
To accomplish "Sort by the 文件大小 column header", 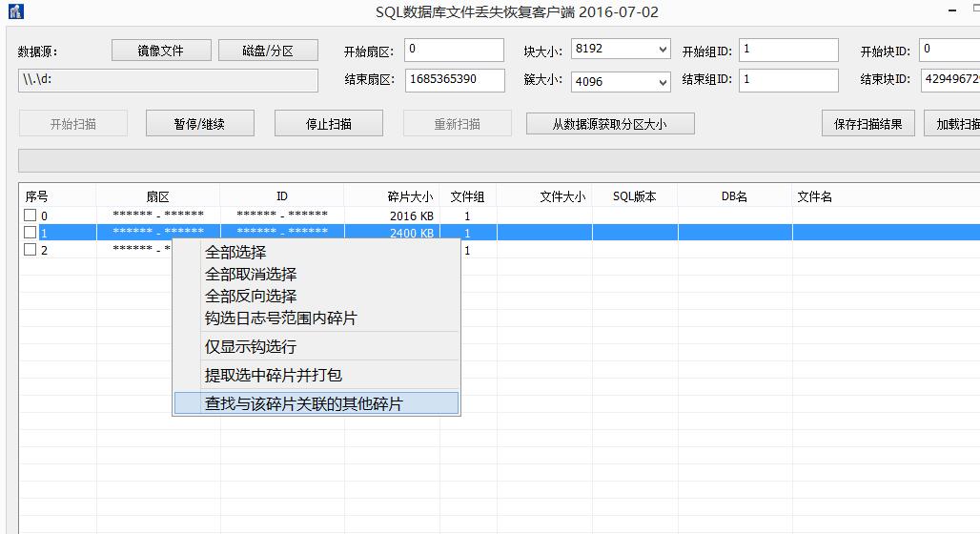I will [544, 196].
